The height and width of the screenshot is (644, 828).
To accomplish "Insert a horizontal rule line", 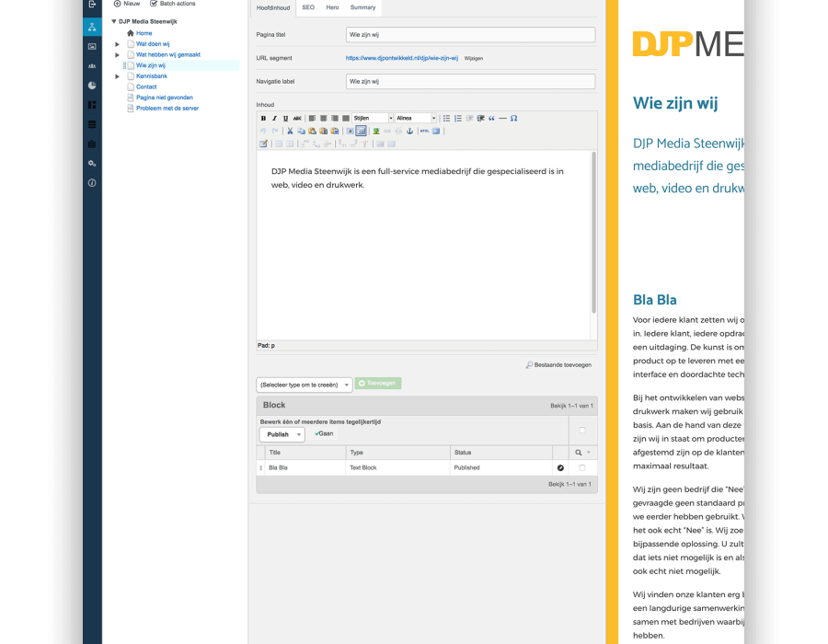I will (x=502, y=119).
